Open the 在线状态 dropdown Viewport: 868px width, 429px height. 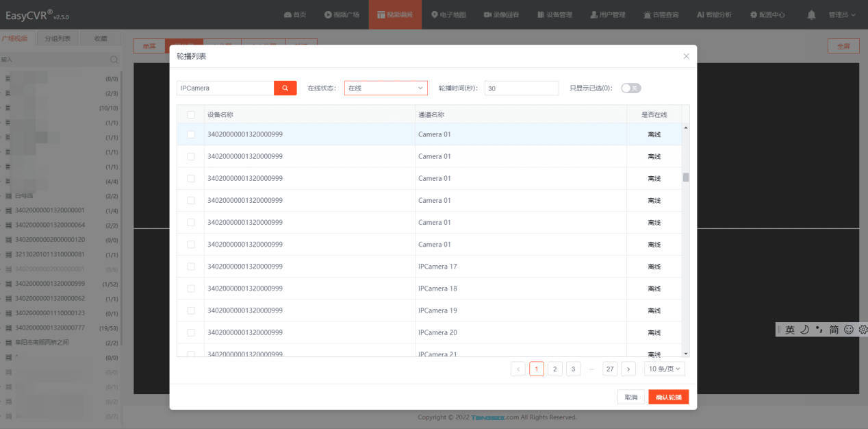coord(386,88)
